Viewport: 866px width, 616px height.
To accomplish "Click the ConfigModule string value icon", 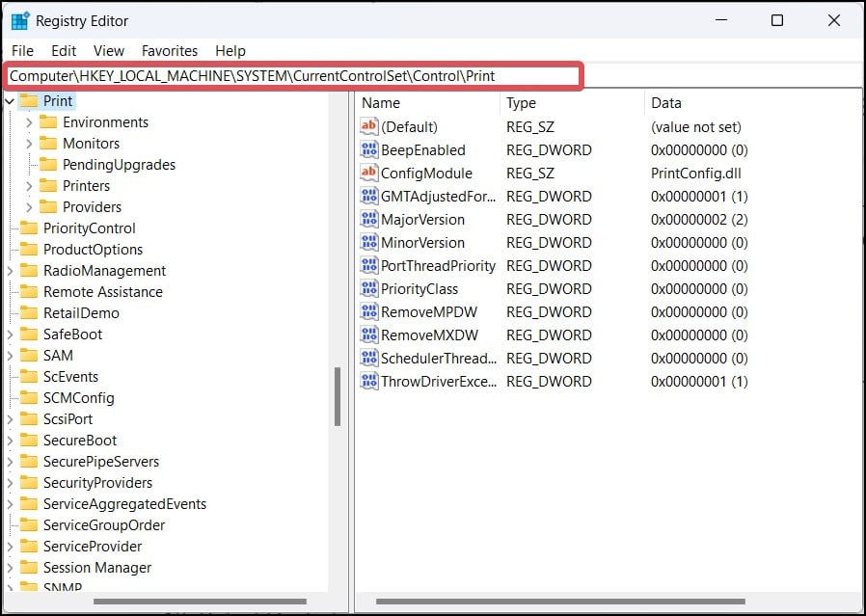I will click(x=369, y=173).
